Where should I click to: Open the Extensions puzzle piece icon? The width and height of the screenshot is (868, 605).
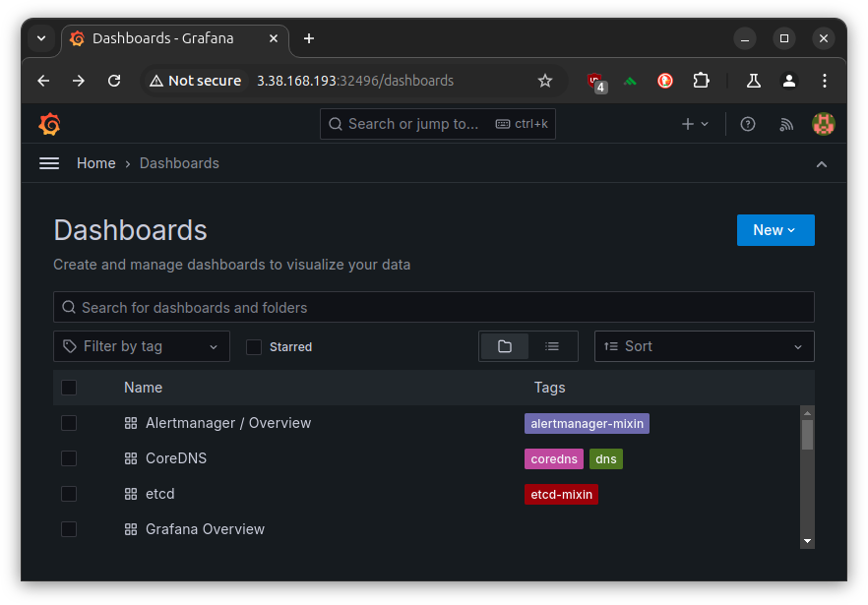(x=701, y=81)
